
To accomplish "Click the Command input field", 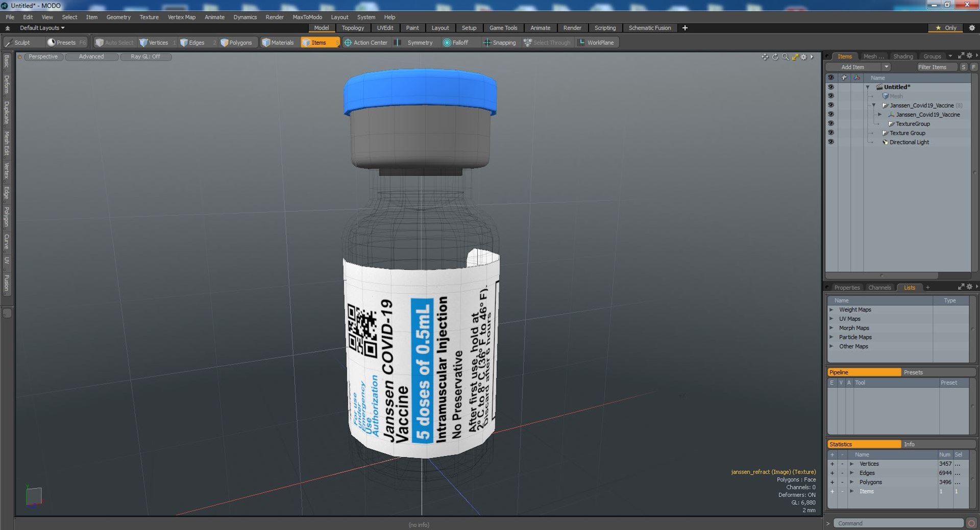I will 898,523.
